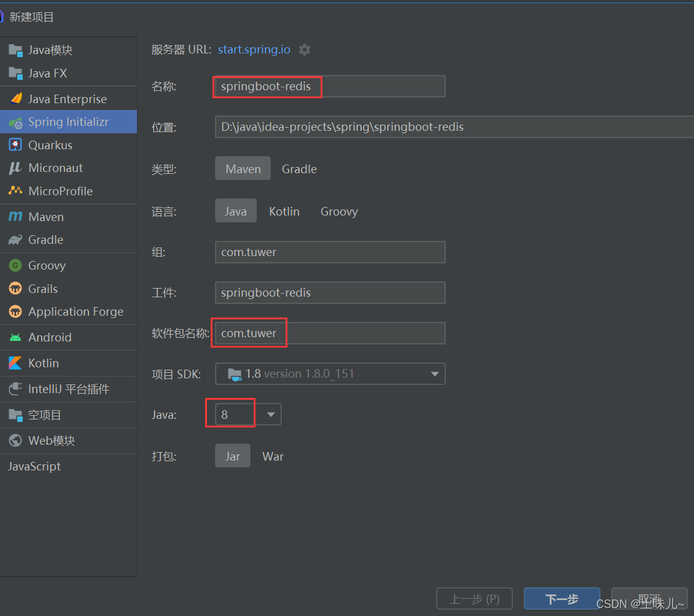Select Java FX in the sidebar

(47, 73)
